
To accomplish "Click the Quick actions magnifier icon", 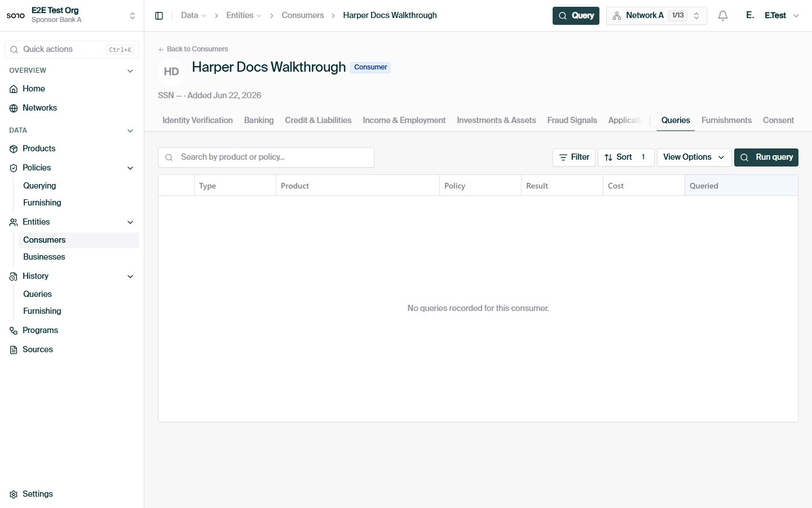I will [x=14, y=50].
